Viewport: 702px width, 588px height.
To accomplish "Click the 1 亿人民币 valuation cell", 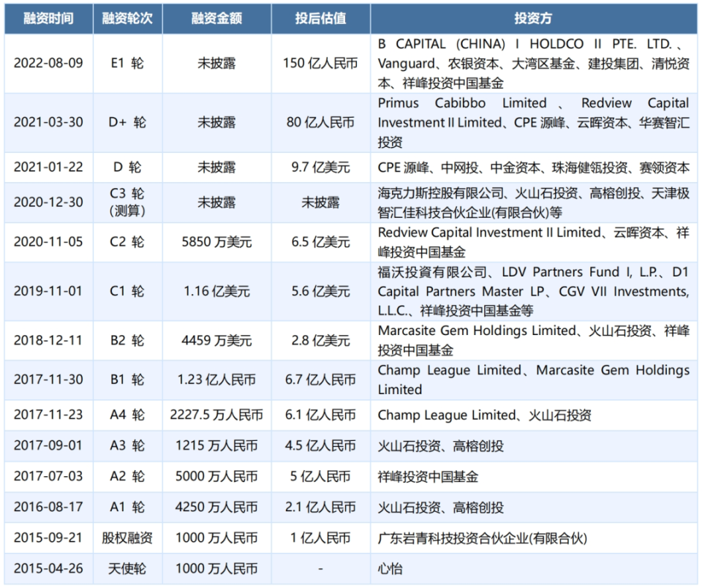I will pos(320,538).
